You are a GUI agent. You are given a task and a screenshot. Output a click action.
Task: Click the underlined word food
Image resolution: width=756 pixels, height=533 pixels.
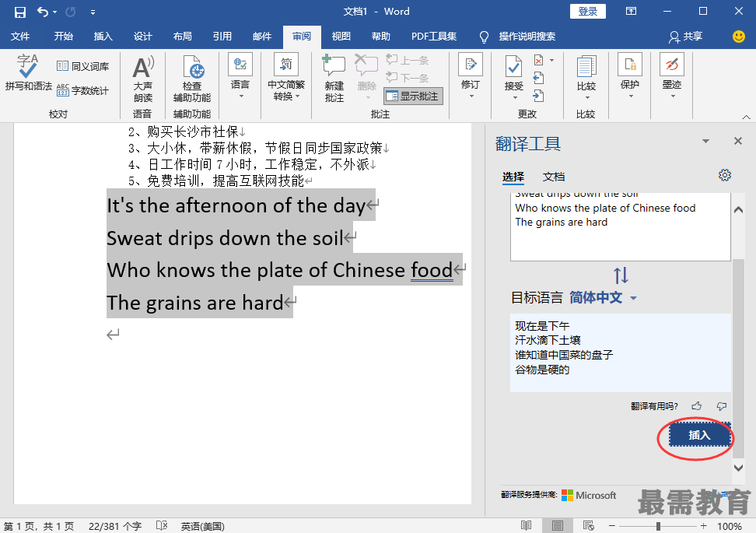coord(432,270)
